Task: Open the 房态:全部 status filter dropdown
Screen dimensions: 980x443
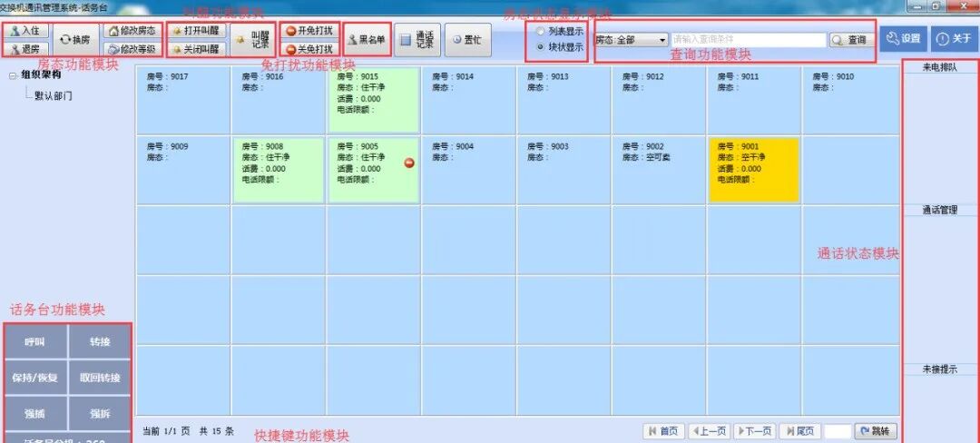Action: 631,40
